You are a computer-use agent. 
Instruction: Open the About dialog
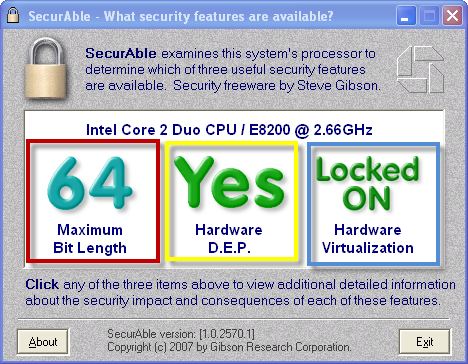coord(43,342)
